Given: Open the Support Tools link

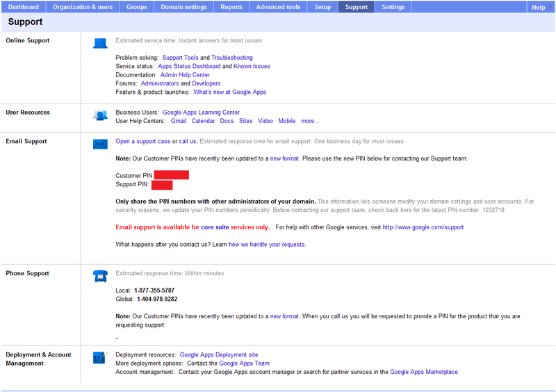Looking at the screenshot, I should pos(180,58).
